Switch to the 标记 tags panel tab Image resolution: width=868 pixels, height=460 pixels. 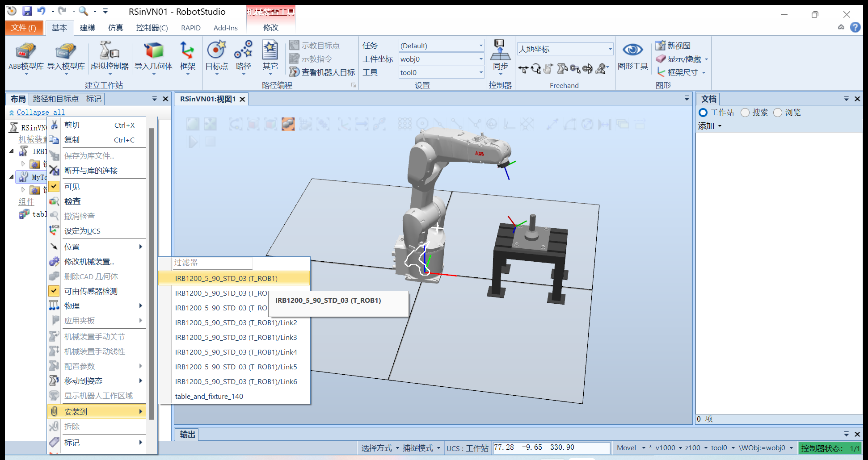[x=94, y=99]
